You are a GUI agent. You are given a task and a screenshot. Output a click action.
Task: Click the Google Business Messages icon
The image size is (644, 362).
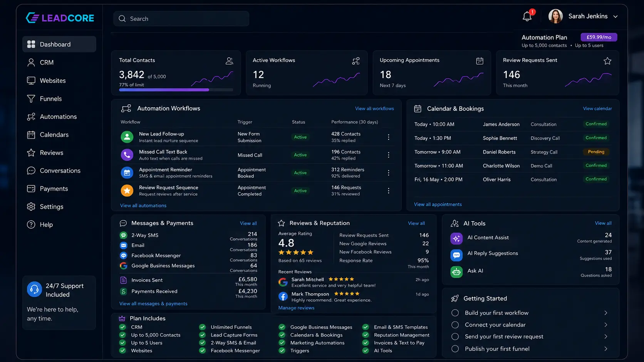pyautogui.click(x=124, y=266)
